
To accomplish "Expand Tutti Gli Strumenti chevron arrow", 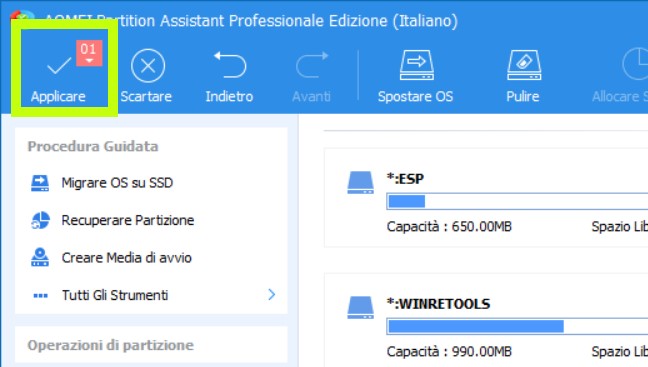I will tap(271, 295).
